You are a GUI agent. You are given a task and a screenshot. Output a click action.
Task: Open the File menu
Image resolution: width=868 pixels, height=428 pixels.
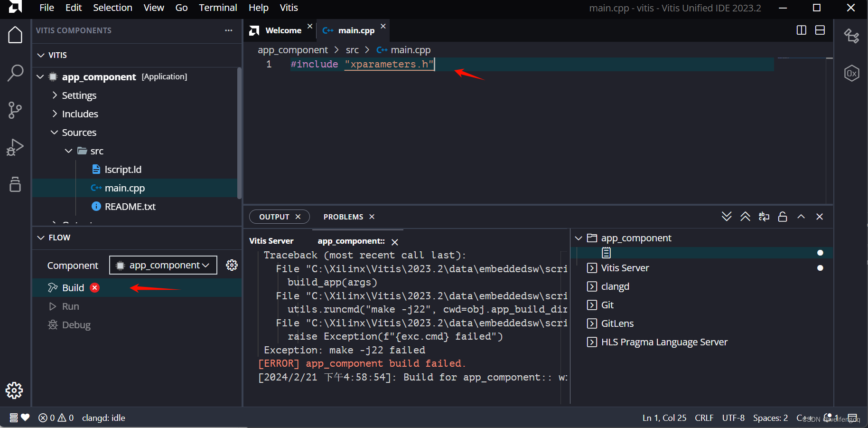pos(47,8)
